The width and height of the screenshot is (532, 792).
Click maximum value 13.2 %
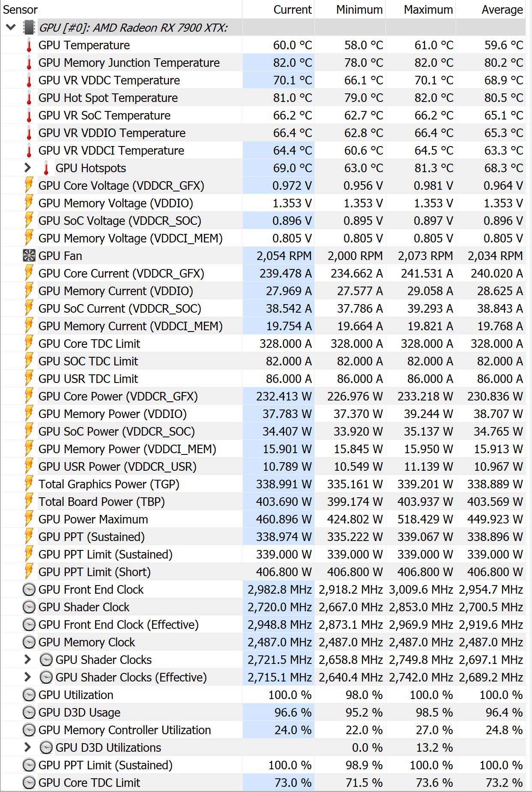click(434, 747)
